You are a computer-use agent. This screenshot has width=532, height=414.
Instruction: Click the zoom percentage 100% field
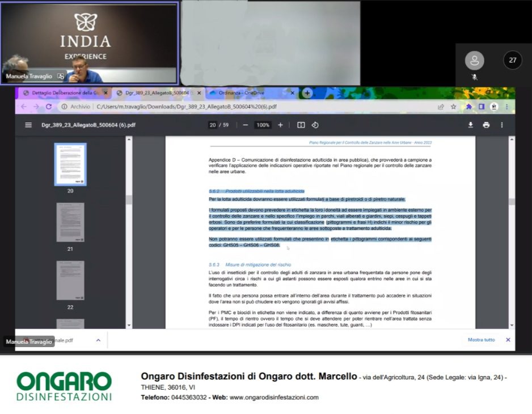click(263, 125)
